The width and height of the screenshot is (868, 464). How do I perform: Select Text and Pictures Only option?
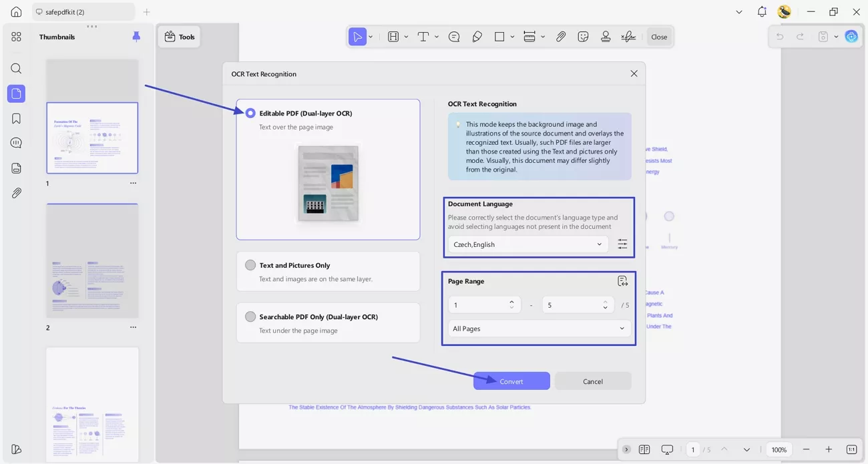coord(250,265)
